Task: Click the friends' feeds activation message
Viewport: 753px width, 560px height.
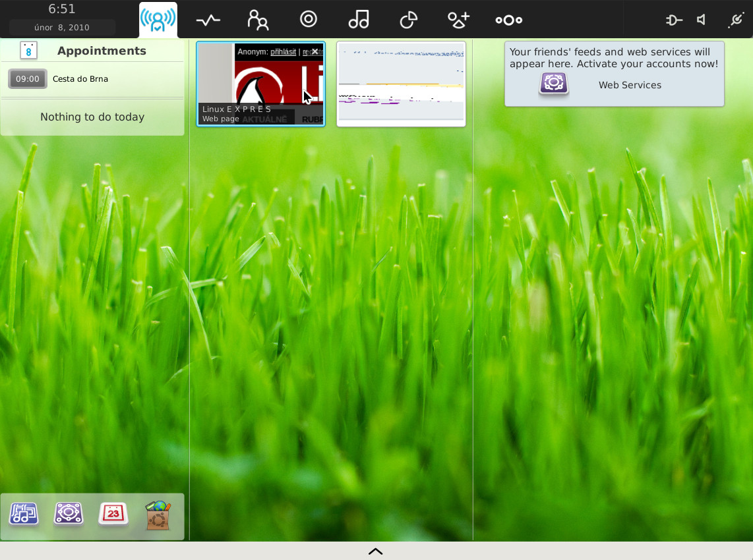Action: [x=614, y=57]
